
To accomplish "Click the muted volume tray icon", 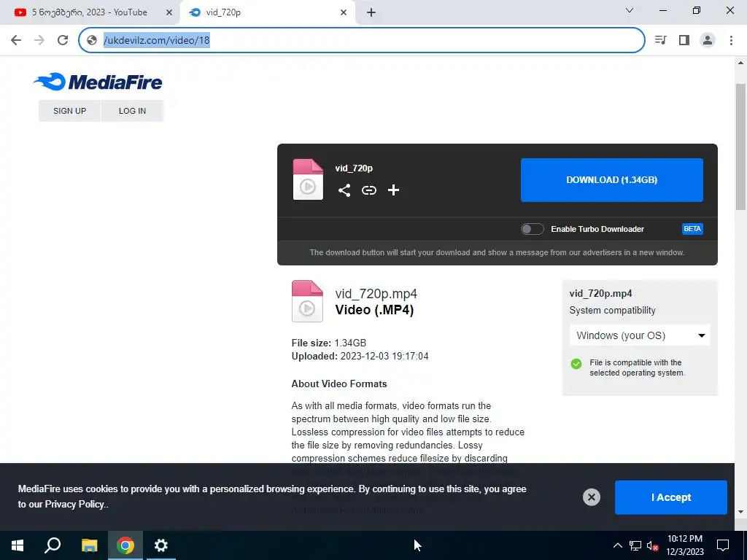I will pyautogui.click(x=653, y=545).
